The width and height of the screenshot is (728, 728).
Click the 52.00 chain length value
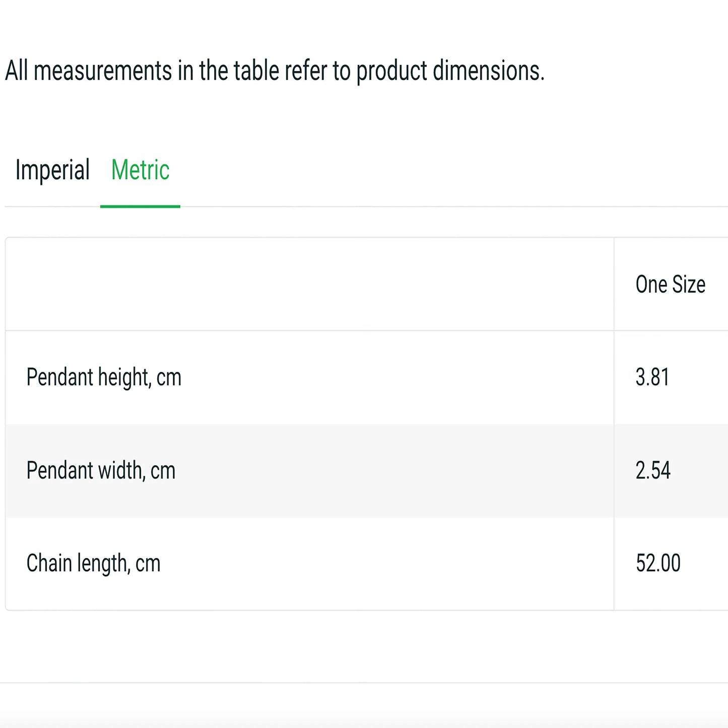(658, 563)
